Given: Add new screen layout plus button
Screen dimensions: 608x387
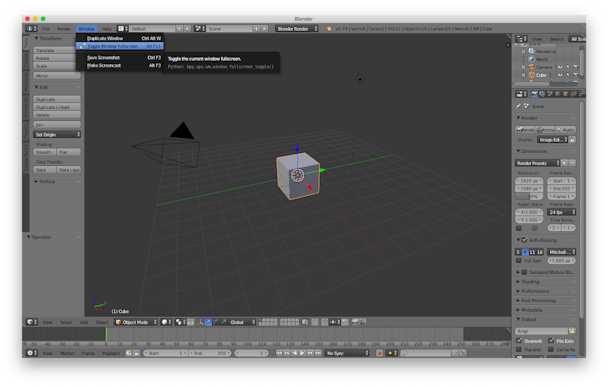Looking at the screenshot, I should [x=180, y=29].
